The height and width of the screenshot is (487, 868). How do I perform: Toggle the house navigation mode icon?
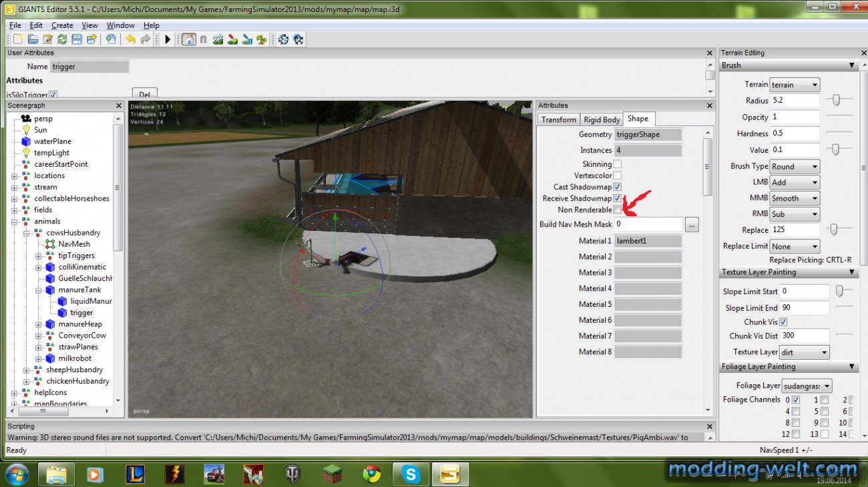click(x=189, y=39)
